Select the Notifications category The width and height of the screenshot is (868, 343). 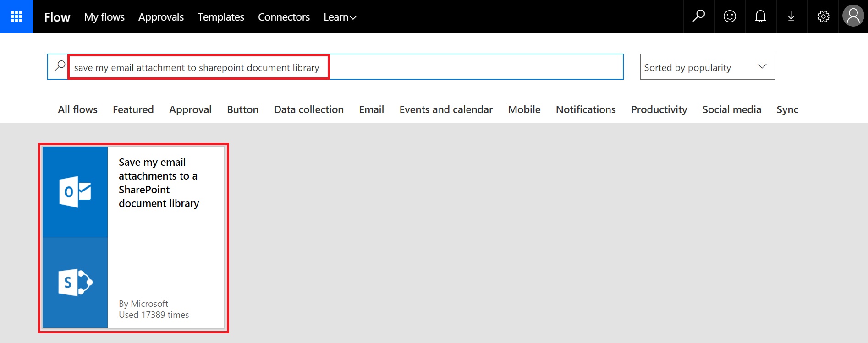coord(586,109)
